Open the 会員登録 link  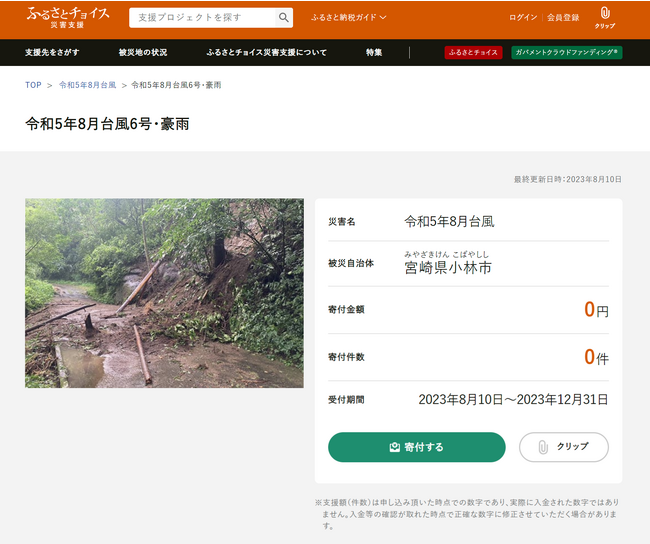pos(563,18)
